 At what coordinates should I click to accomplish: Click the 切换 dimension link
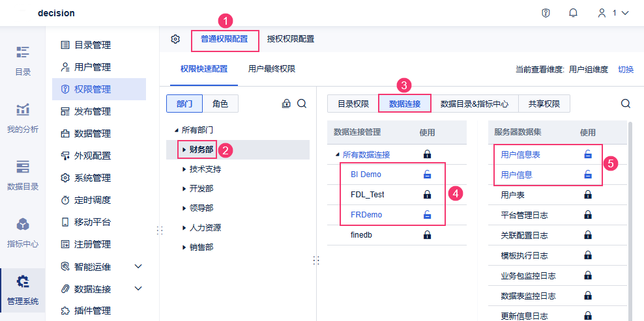[x=626, y=70]
